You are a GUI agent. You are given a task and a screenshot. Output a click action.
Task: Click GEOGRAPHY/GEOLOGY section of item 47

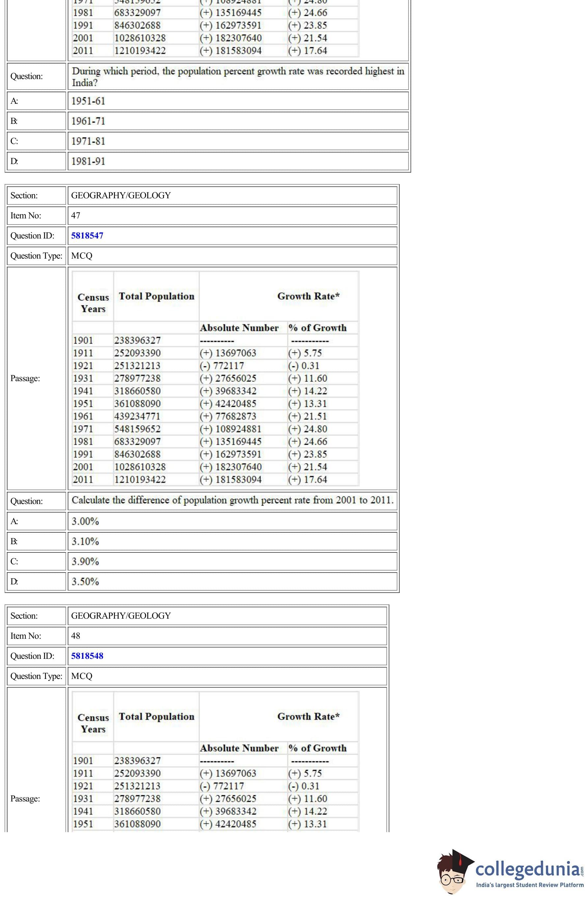[121, 195]
